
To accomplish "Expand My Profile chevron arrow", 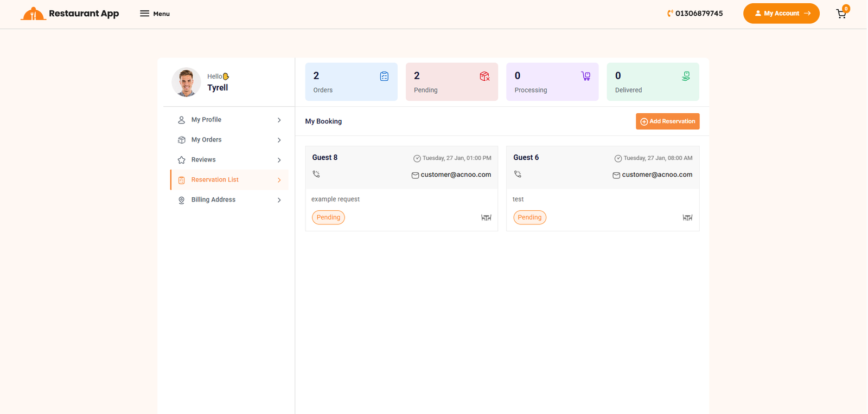I will click(x=279, y=120).
